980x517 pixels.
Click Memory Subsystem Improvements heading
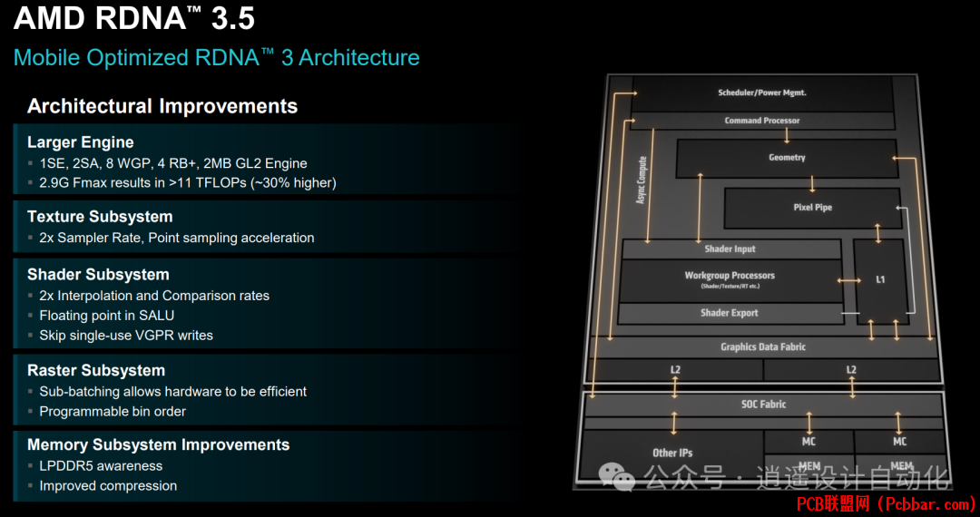coord(159,444)
